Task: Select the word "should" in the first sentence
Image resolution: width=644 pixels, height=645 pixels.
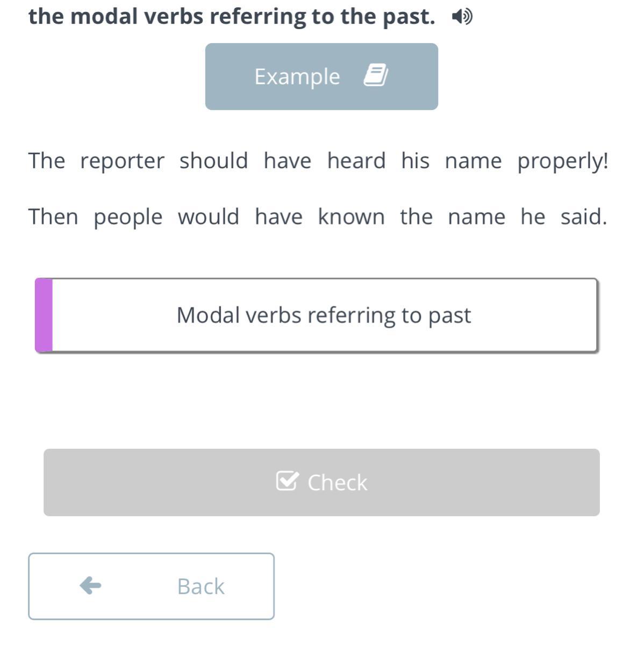Action: 213,161
